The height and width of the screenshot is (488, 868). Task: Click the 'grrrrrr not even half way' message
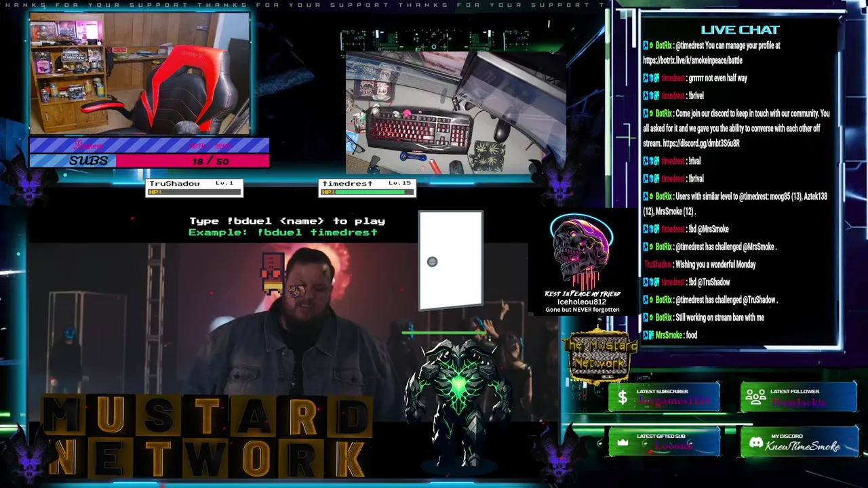pos(717,78)
